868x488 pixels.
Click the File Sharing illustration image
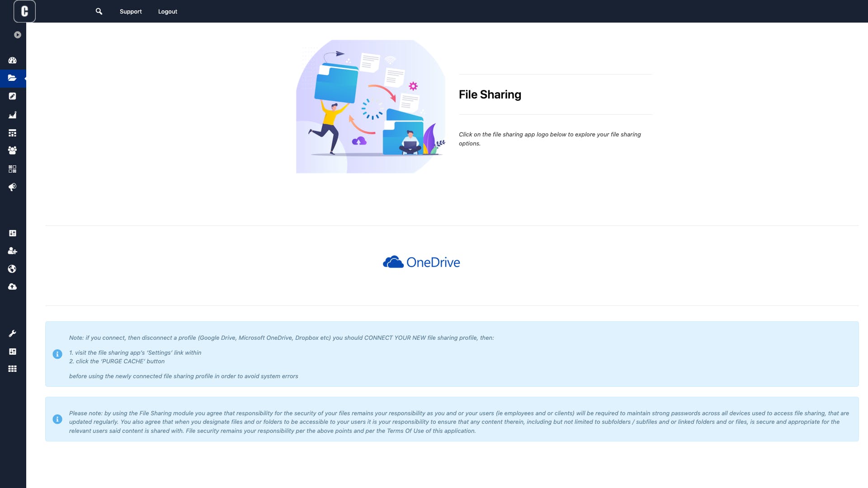click(x=371, y=107)
